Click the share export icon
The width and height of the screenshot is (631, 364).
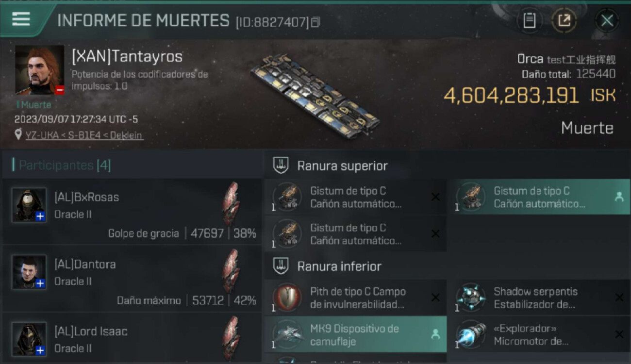point(564,21)
